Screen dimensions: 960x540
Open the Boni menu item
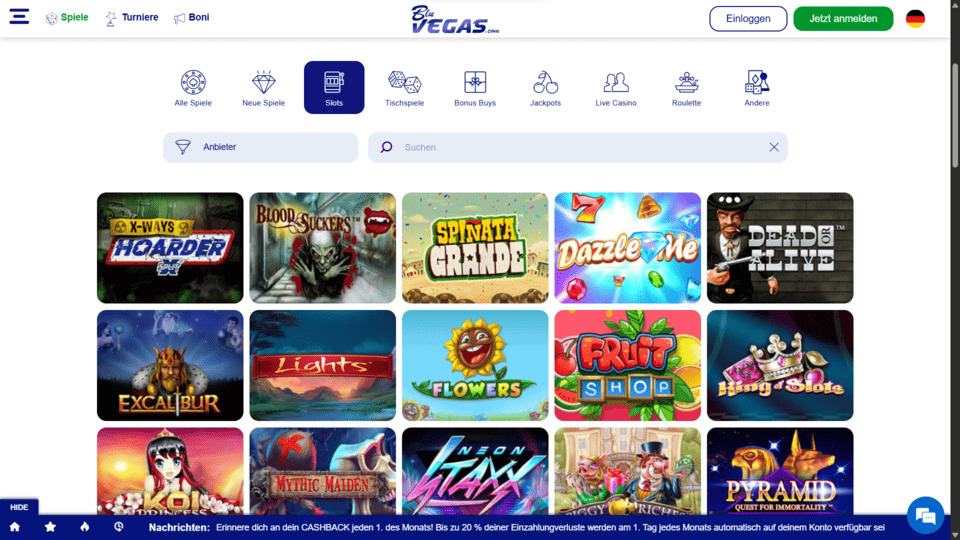click(x=192, y=18)
